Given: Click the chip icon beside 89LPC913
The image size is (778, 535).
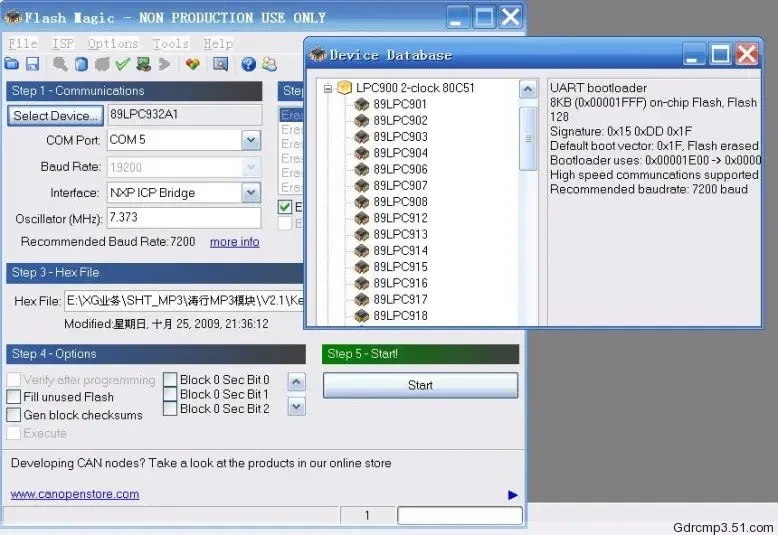Looking at the screenshot, I should click(x=362, y=234).
